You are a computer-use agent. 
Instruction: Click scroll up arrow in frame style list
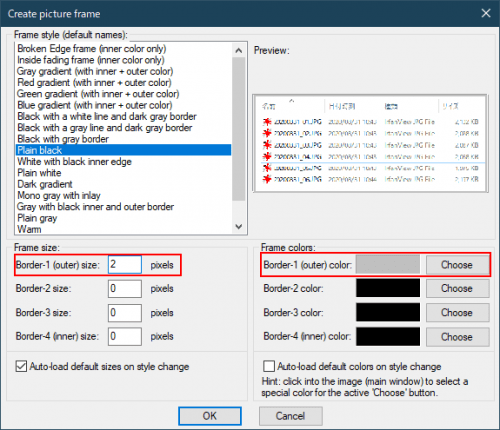[x=239, y=50]
